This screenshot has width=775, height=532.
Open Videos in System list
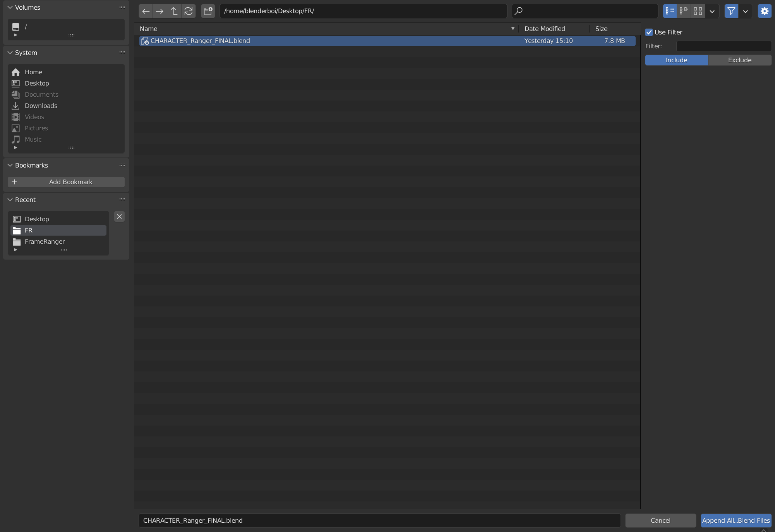66,117
